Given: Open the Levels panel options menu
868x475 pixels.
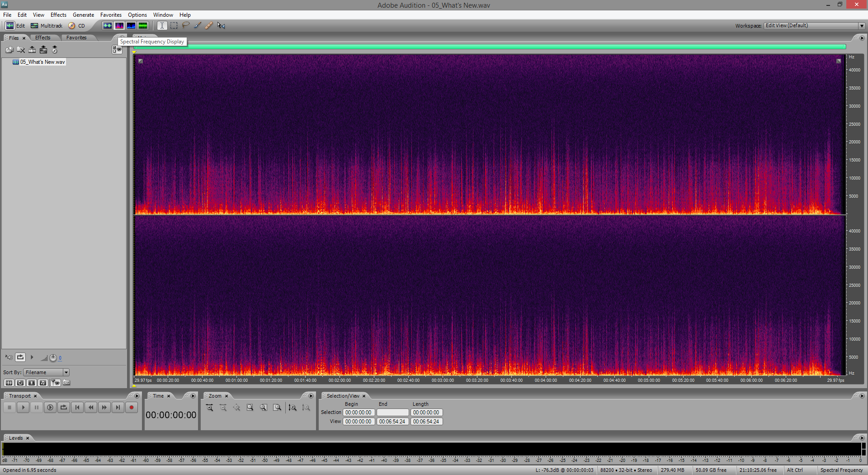Looking at the screenshot, I should [x=862, y=438].
